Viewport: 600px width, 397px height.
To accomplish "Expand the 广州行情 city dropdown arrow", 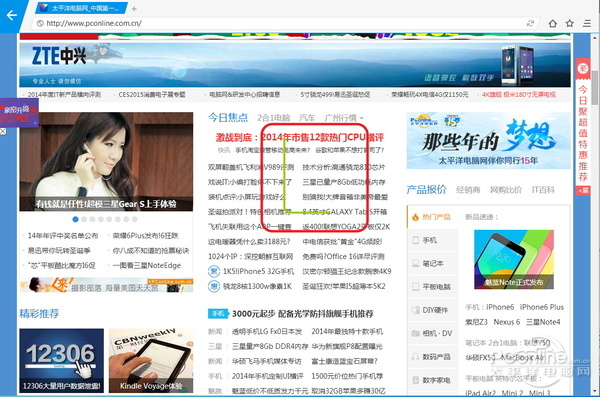I will [x=362, y=118].
